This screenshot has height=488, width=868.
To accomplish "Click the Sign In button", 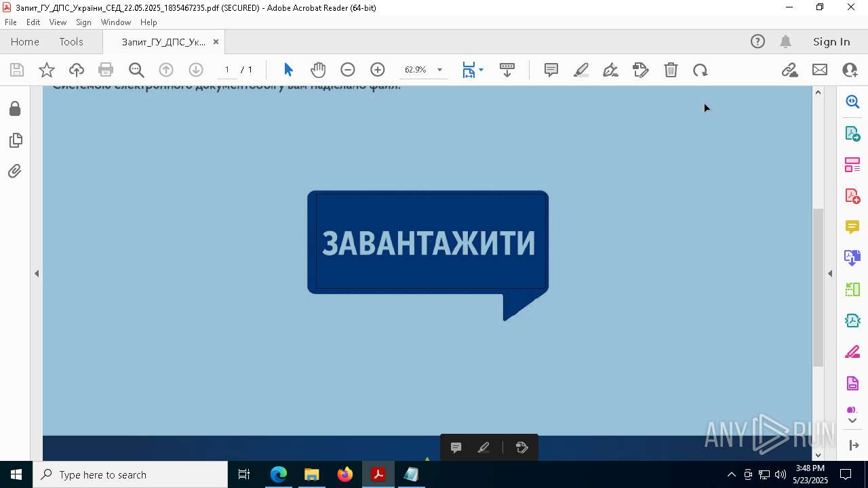I will coord(831,42).
